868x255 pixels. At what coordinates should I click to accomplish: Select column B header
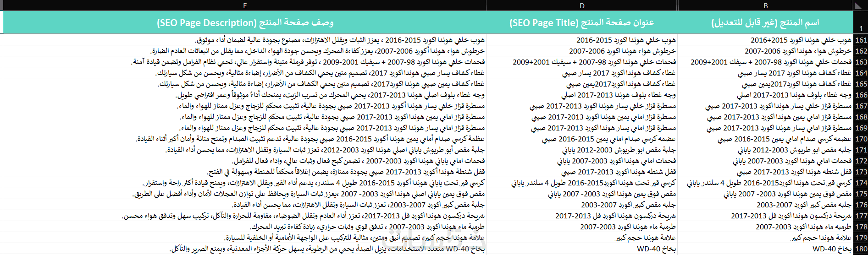(x=766, y=5)
